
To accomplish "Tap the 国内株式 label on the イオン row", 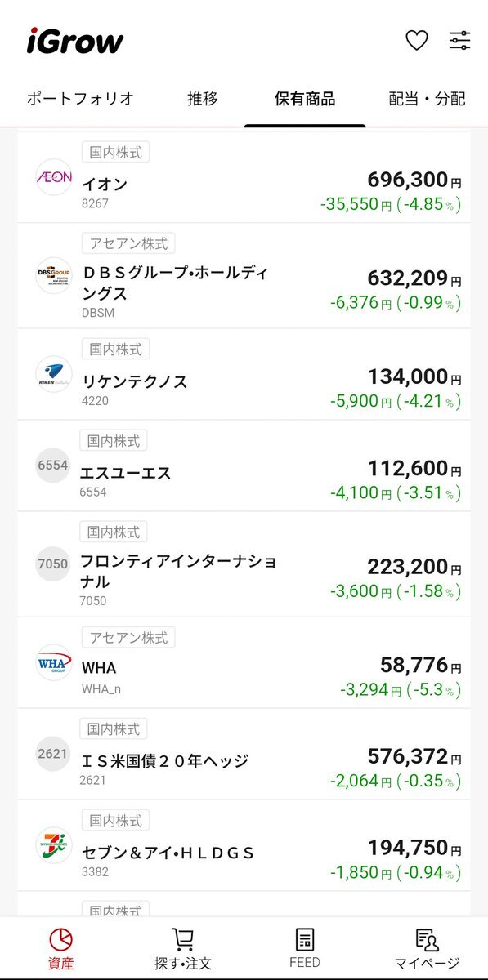I will (114, 152).
